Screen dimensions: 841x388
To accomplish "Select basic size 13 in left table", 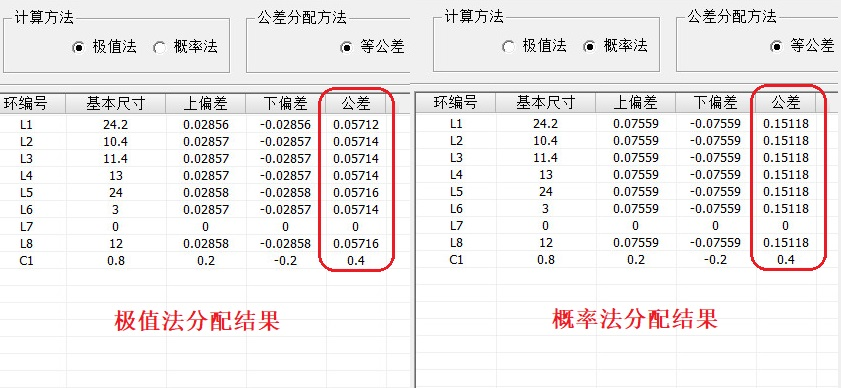I will 115,176.
